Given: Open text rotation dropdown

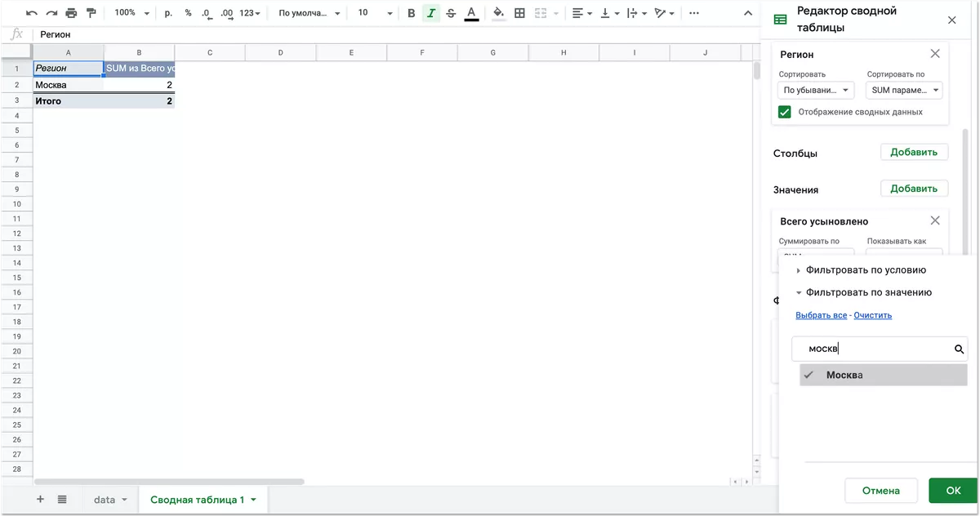Looking at the screenshot, I should 665,13.
